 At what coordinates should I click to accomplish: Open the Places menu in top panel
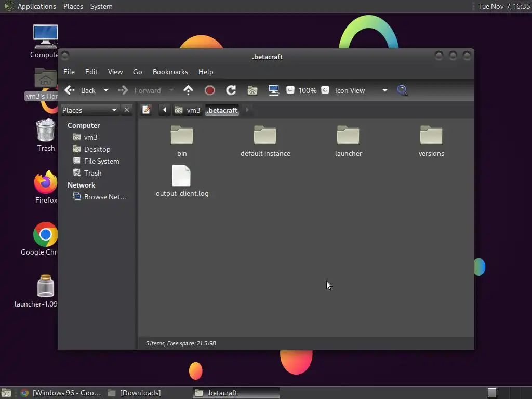[x=73, y=6]
